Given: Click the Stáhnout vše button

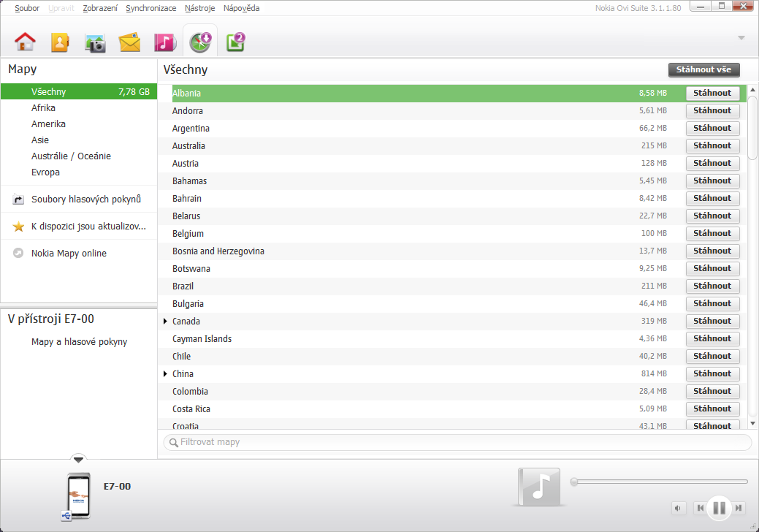Looking at the screenshot, I should [x=703, y=69].
